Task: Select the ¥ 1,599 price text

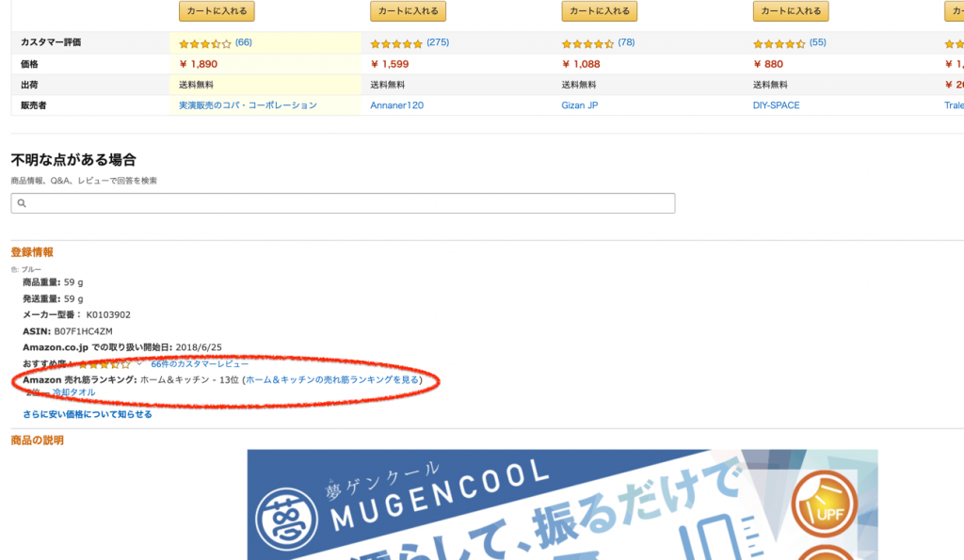Action: coord(389,64)
